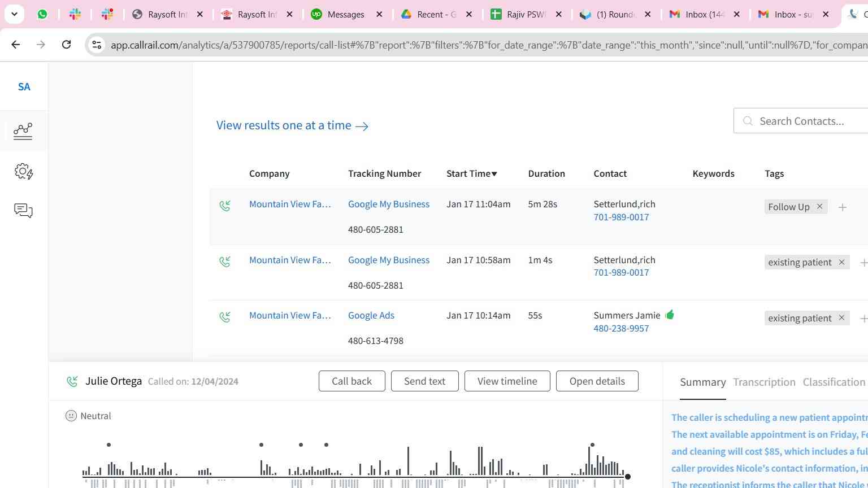The height and width of the screenshot is (488, 868).
Task: Toggle the Start Time sort arrow
Action: (x=494, y=174)
